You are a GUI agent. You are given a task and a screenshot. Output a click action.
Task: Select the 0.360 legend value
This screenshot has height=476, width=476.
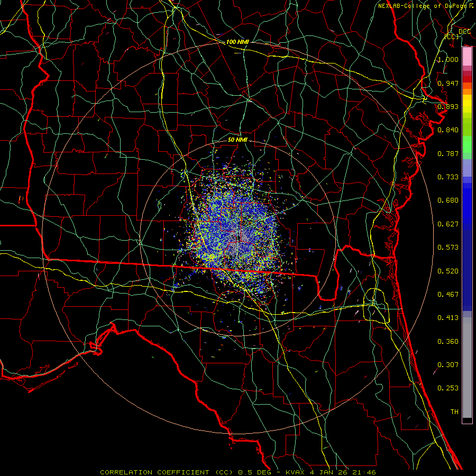click(x=448, y=342)
